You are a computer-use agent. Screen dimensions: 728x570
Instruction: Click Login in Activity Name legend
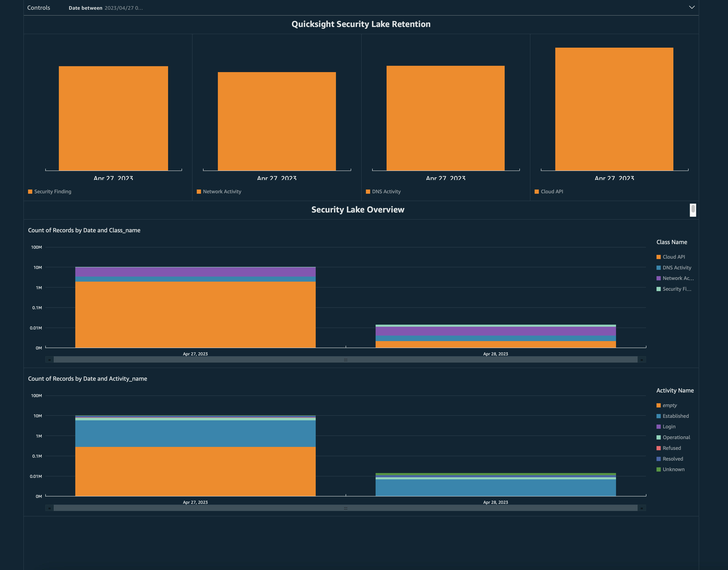[x=666, y=427]
